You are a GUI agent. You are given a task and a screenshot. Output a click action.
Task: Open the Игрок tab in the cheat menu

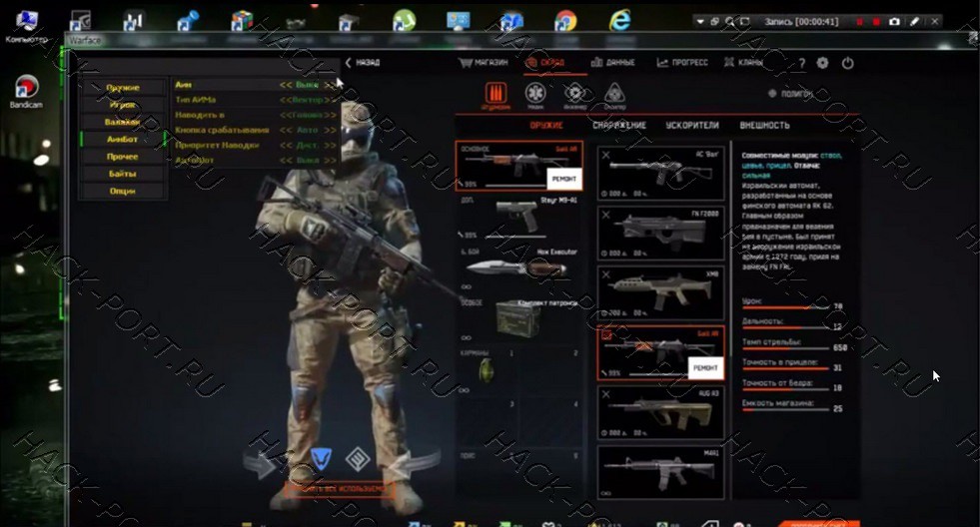pyautogui.click(x=123, y=105)
